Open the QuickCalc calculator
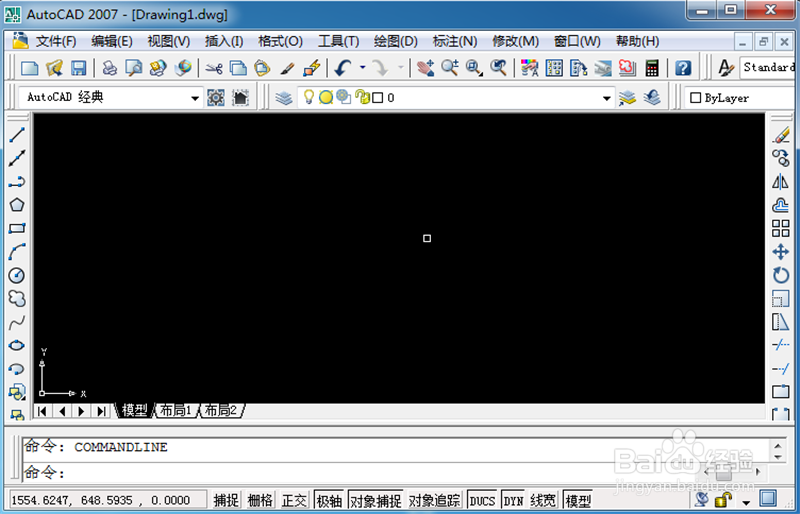Viewport: 800px width, 514px height. [652, 68]
